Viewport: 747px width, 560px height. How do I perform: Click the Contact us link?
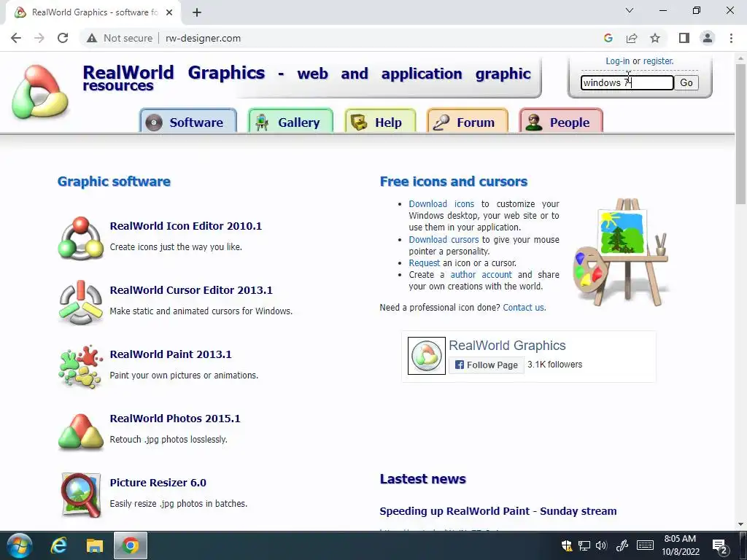(x=524, y=308)
